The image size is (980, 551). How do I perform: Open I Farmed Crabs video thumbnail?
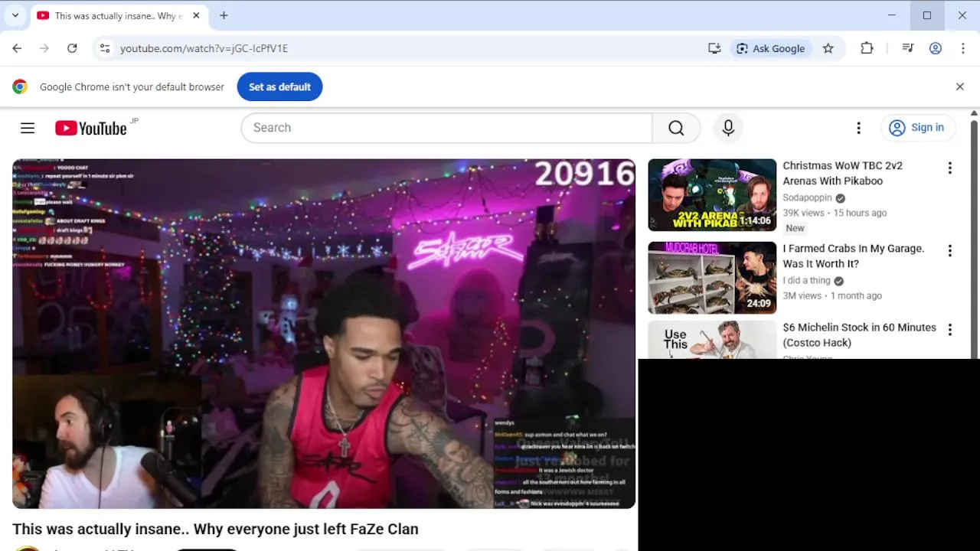coord(712,277)
